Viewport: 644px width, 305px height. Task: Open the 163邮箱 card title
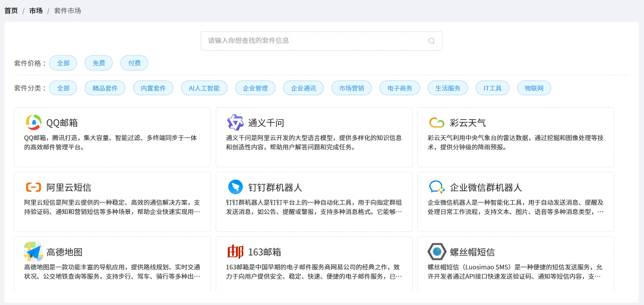click(x=265, y=252)
